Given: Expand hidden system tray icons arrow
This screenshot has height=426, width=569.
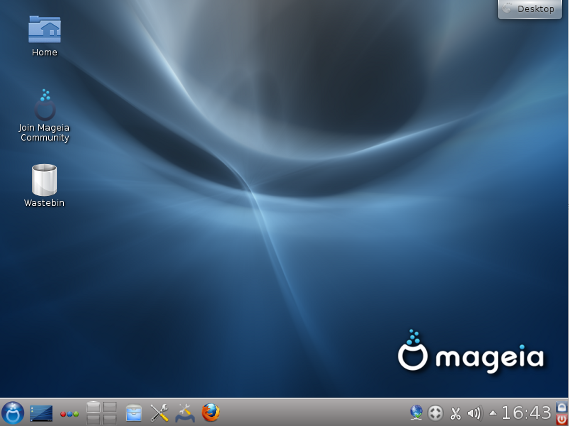Looking at the screenshot, I should (x=493, y=413).
